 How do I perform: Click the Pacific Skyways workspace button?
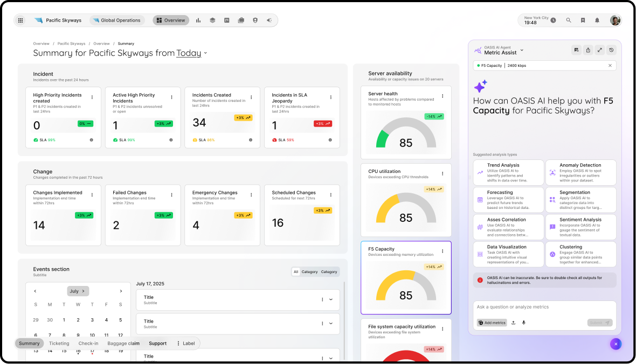coord(58,20)
